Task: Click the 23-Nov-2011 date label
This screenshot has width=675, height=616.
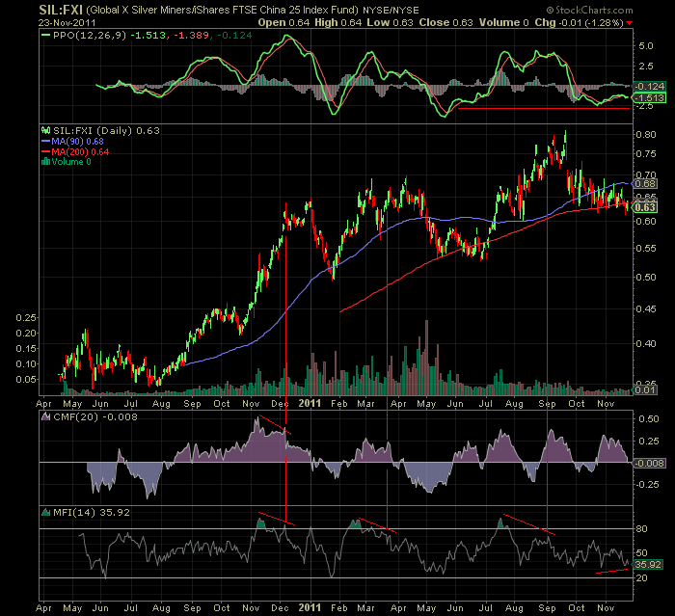Action: pos(67,22)
